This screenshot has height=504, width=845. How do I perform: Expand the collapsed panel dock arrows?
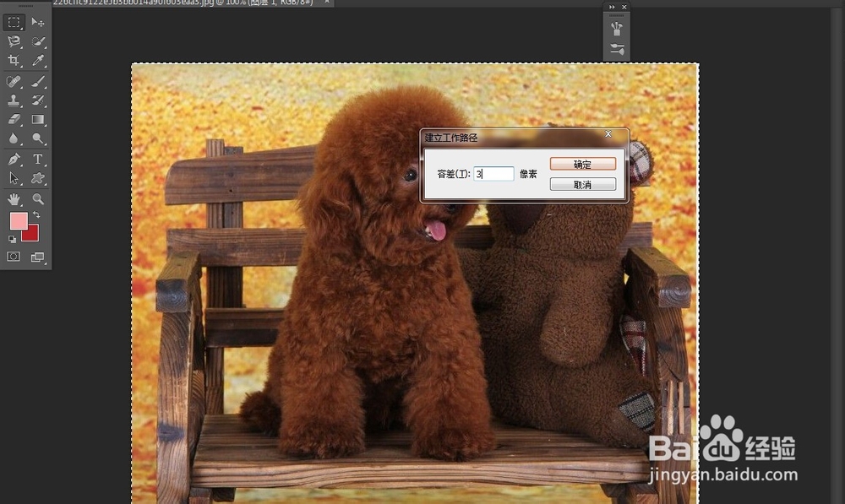pos(612,7)
